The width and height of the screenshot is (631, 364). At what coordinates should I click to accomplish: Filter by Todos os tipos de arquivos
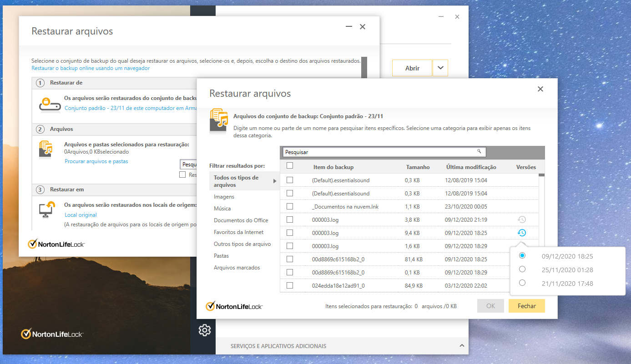[245, 181]
